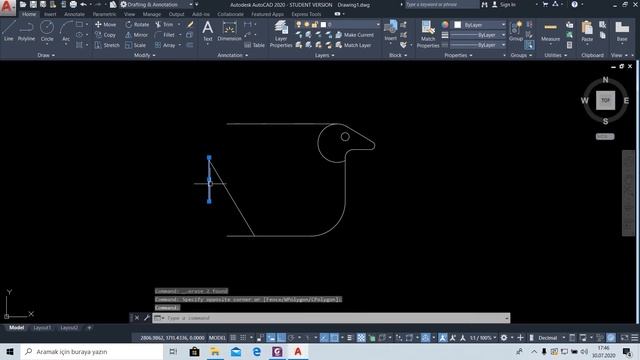Open annotation scale 1:1 dropdown
The height and width of the screenshot is (360, 640).
click(x=483, y=338)
